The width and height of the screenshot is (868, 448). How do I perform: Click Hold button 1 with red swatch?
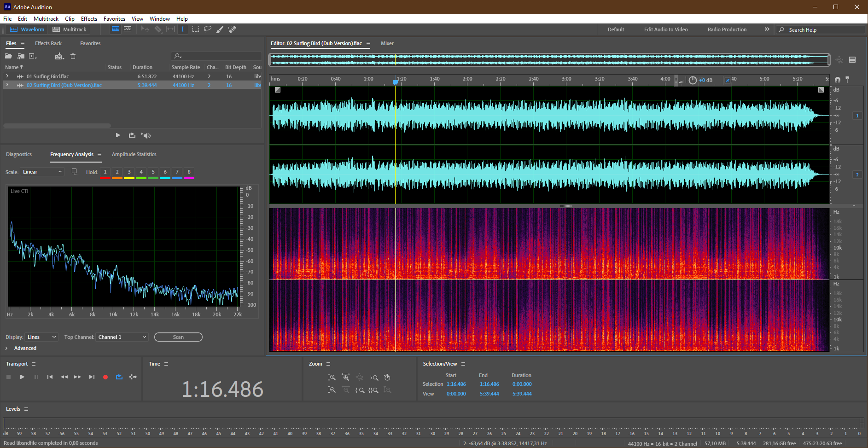(x=105, y=172)
